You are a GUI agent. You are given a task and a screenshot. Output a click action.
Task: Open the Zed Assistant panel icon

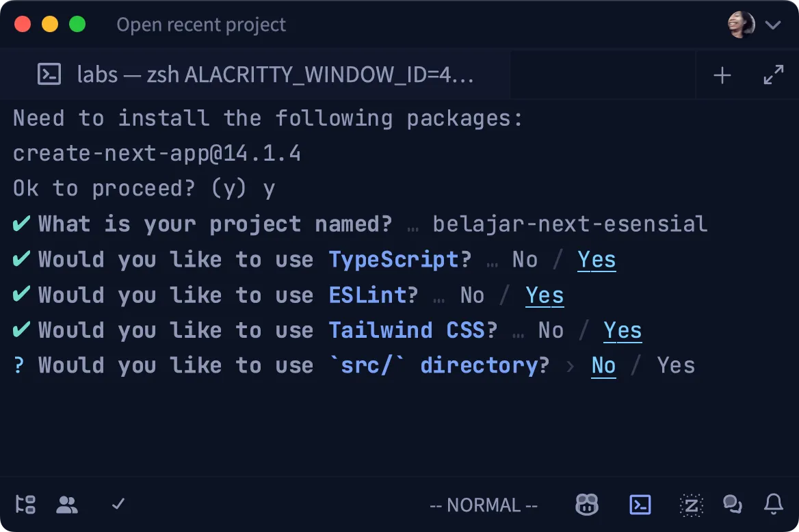pos(691,505)
